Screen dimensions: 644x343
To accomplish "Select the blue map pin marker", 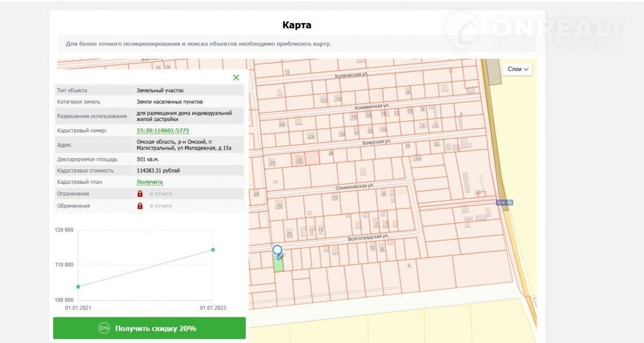I will [x=277, y=250].
